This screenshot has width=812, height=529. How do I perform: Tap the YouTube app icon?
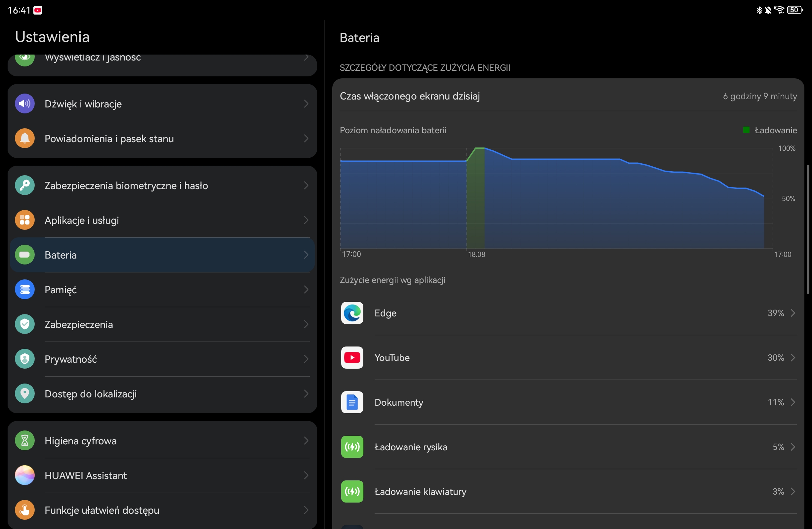pyautogui.click(x=352, y=357)
